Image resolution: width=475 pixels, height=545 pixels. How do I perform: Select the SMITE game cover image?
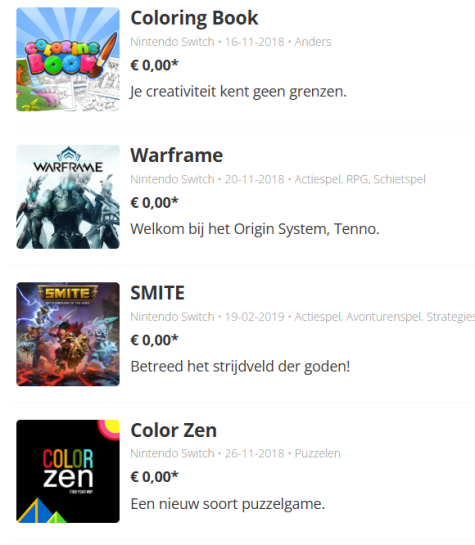(x=68, y=334)
